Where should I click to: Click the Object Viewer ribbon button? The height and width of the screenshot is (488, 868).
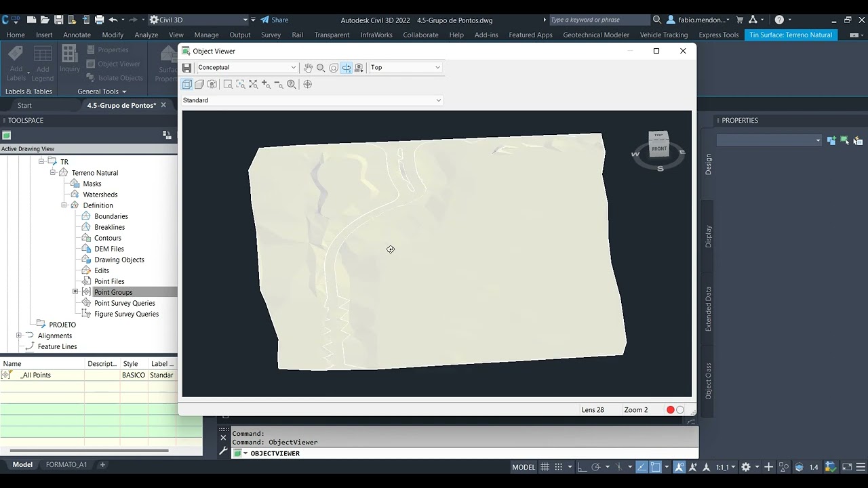point(113,64)
